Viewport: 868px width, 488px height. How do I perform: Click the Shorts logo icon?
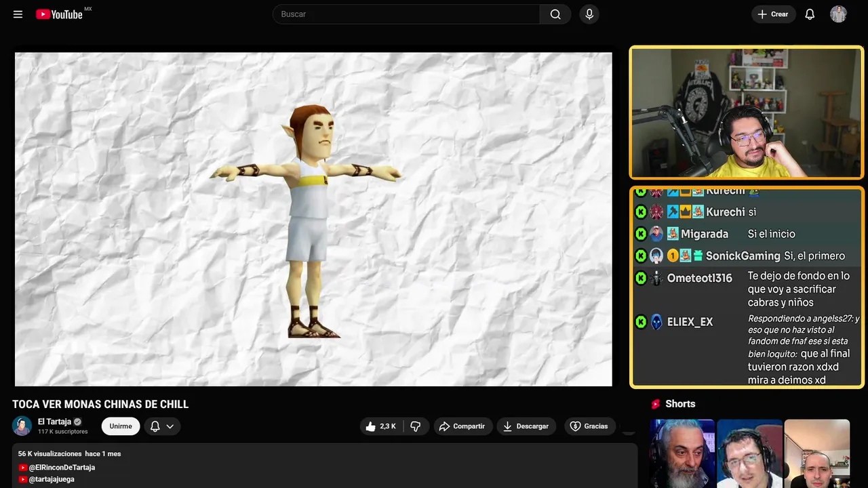coord(656,404)
